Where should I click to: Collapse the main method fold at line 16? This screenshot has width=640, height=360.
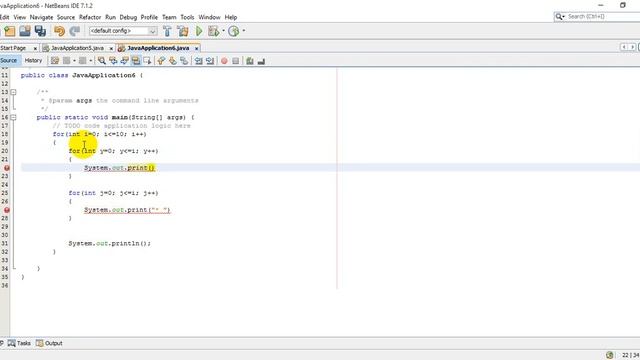click(13, 117)
